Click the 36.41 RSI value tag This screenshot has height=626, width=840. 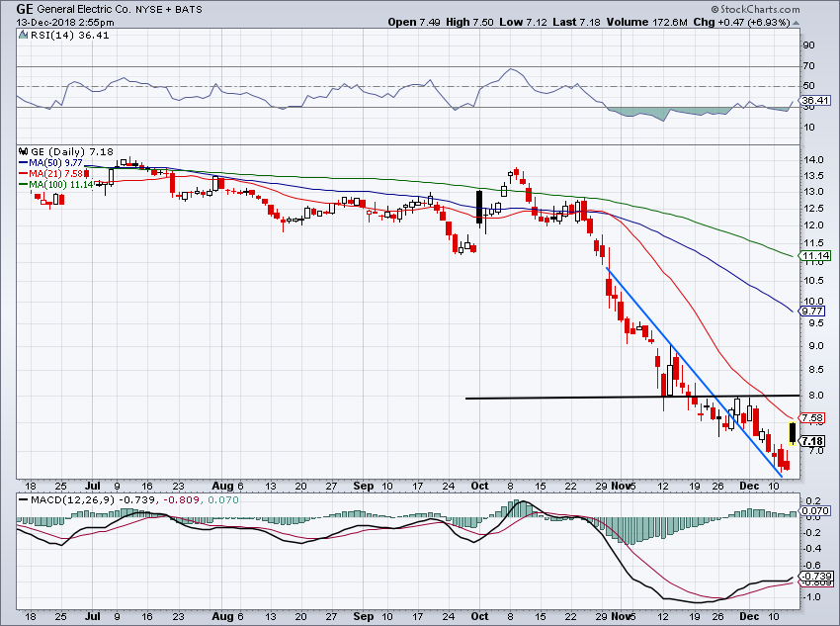point(814,100)
